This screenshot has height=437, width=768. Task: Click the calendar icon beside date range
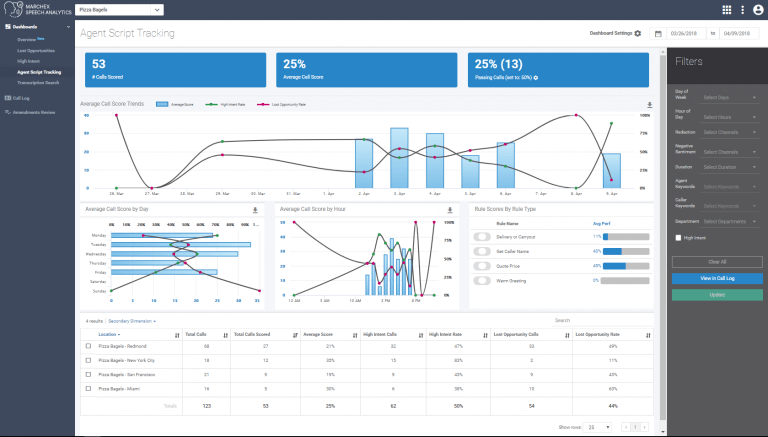[658, 33]
